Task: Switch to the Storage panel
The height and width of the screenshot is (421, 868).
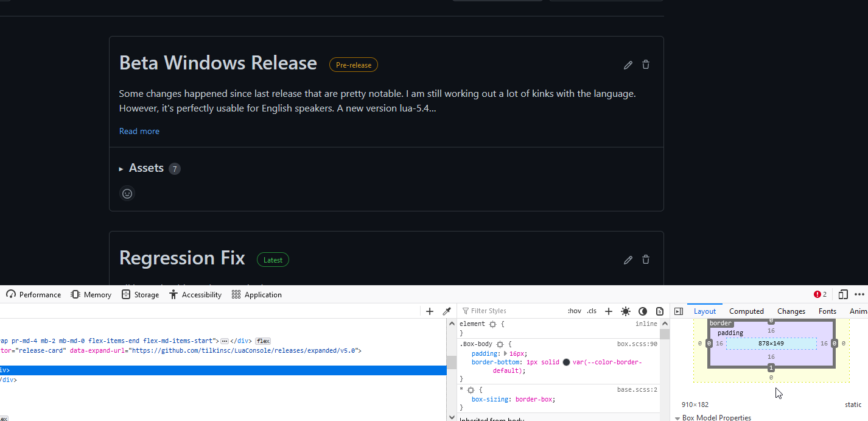Action: (x=140, y=294)
